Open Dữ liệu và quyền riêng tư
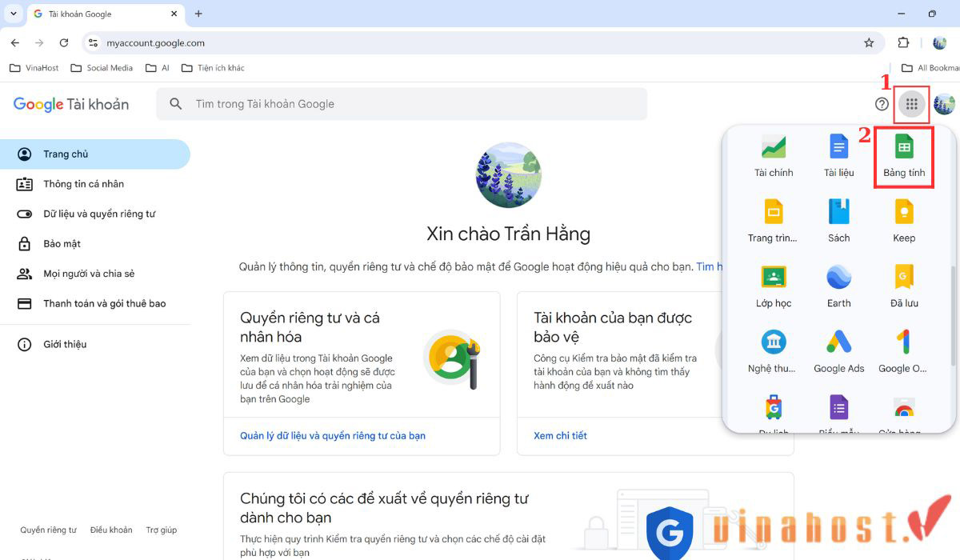960x560 pixels. coord(95,214)
